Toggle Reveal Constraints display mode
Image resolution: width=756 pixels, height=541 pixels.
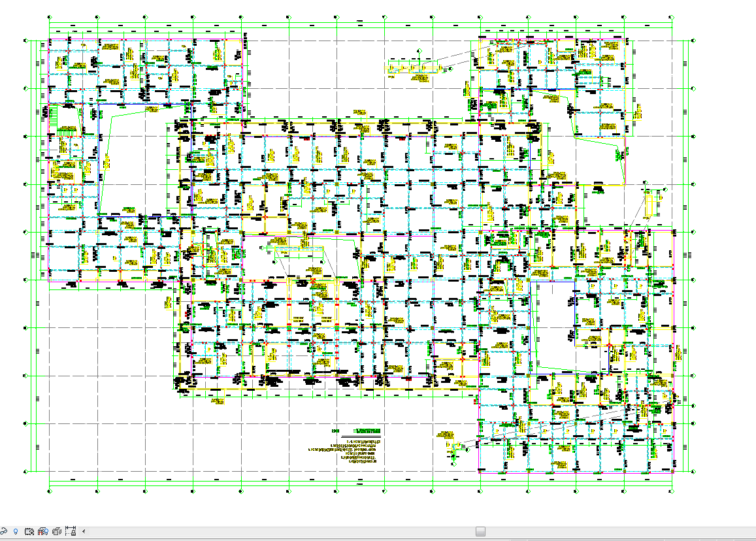[x=70, y=532]
